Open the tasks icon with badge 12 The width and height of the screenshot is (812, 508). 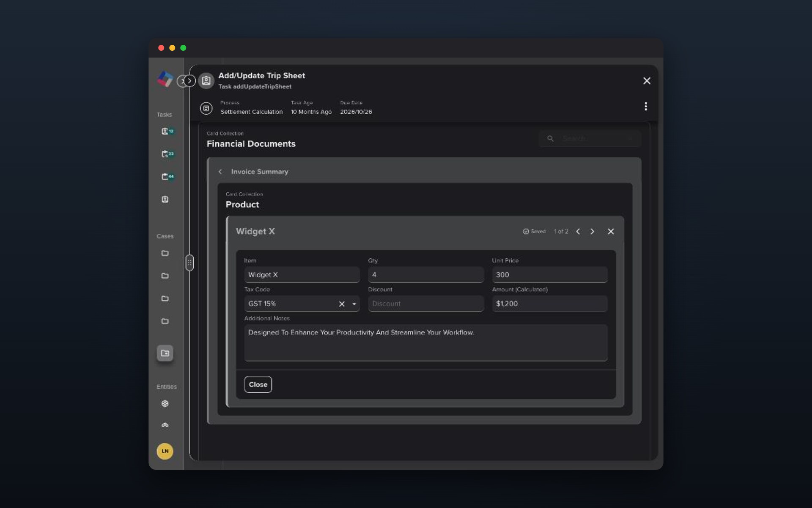pos(167,131)
